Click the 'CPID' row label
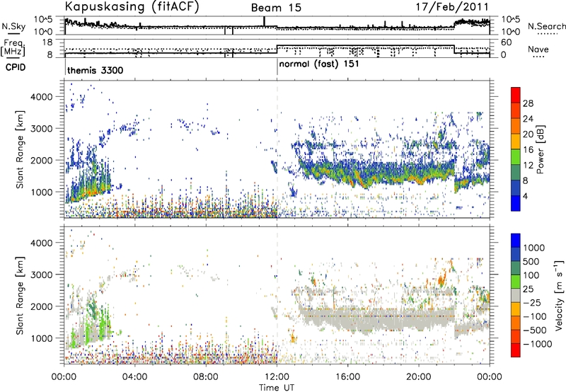Viewport: 566px width, 392px height. pyautogui.click(x=16, y=67)
